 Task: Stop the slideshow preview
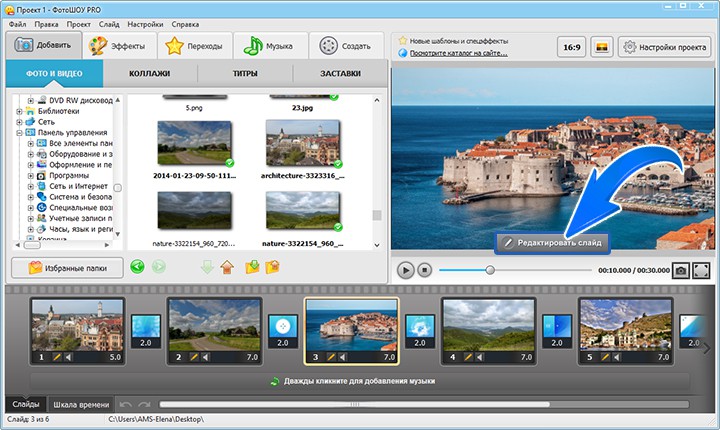pos(424,270)
